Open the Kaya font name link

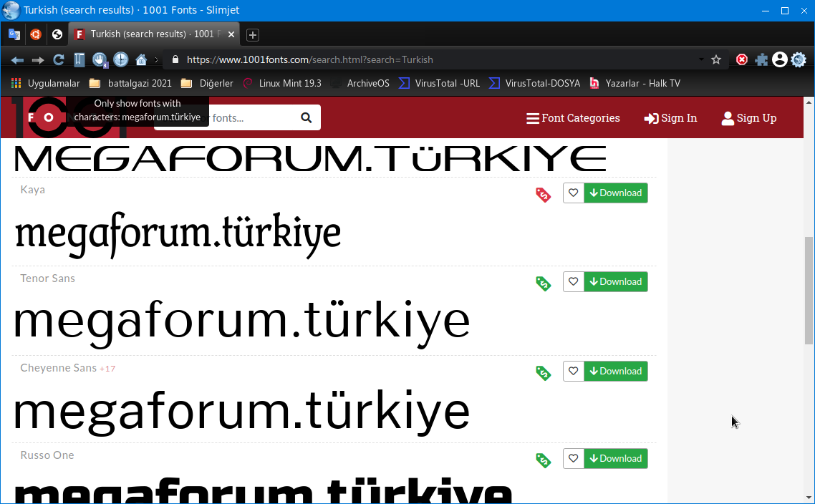tap(33, 190)
